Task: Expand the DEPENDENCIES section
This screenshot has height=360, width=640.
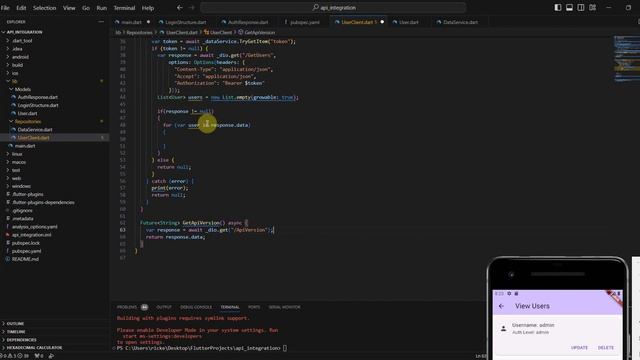Action: pyautogui.click(x=21, y=340)
